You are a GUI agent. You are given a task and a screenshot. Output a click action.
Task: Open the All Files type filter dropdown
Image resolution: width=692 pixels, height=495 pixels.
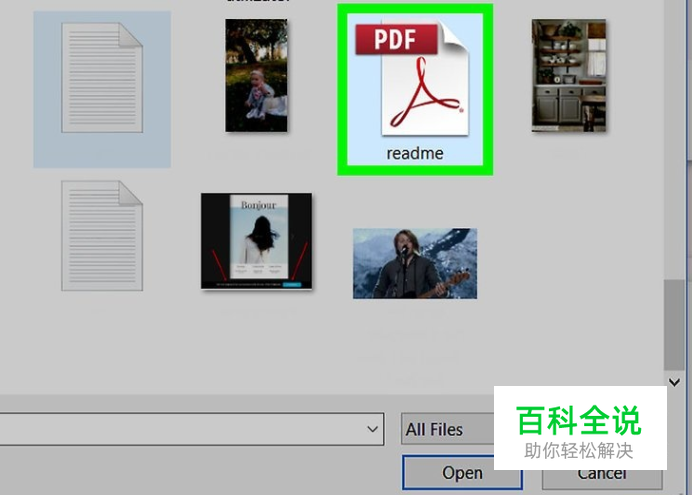448,429
